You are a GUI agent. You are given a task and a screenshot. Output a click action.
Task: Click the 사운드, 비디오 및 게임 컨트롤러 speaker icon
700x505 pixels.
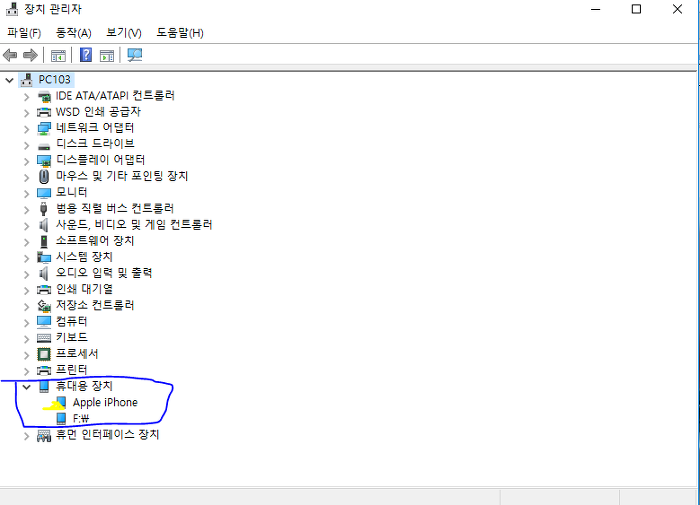44,225
